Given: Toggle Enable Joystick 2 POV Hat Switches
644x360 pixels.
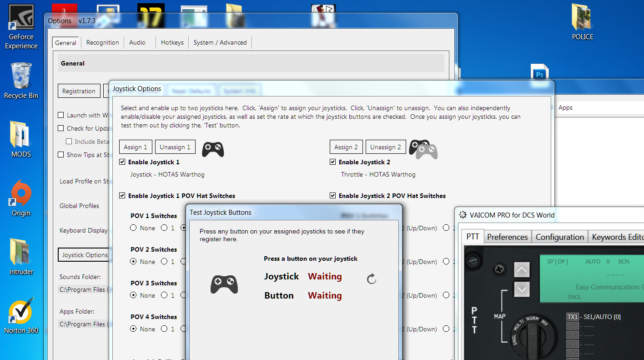Looking at the screenshot, I should (333, 196).
